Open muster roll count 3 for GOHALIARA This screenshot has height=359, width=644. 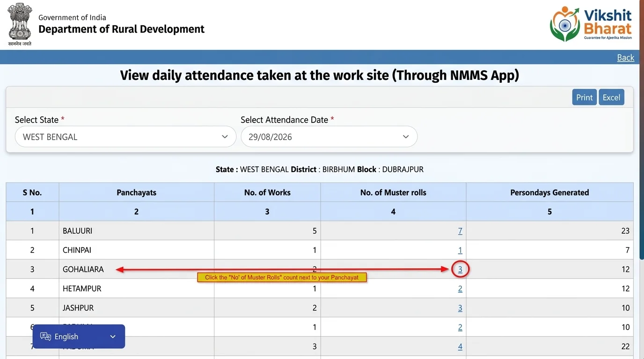pos(460,269)
